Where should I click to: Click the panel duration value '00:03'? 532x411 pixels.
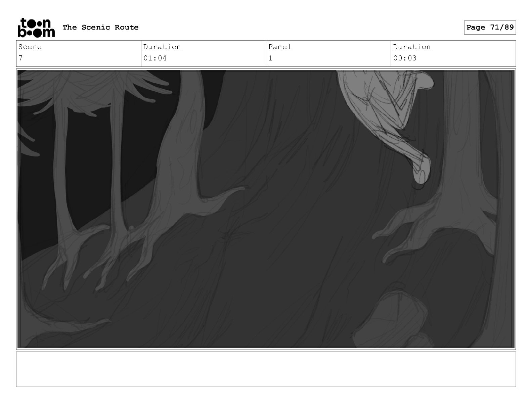tap(405, 58)
